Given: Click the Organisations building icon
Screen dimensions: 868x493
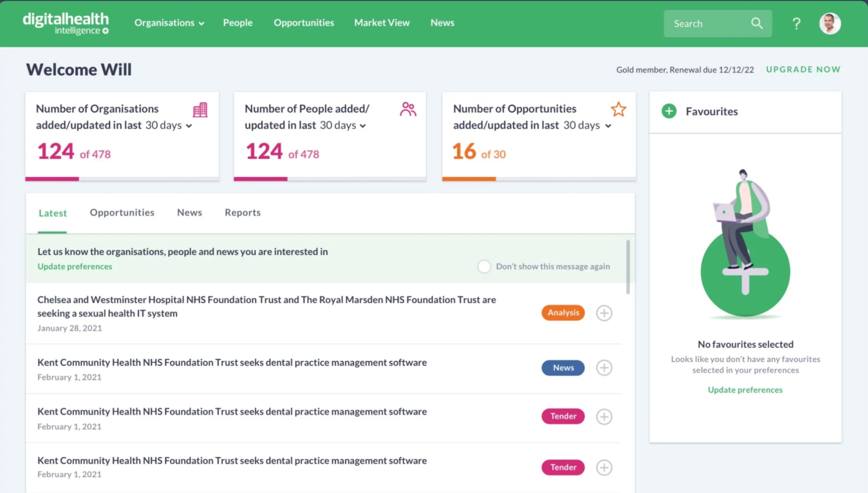Looking at the screenshot, I should click(x=200, y=110).
